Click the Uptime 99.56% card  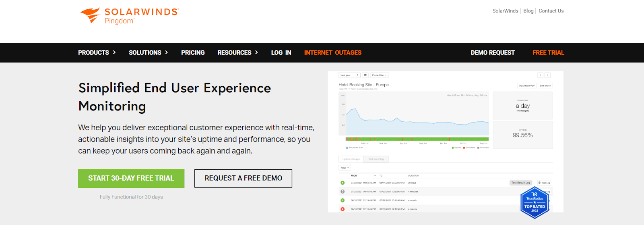(x=523, y=135)
